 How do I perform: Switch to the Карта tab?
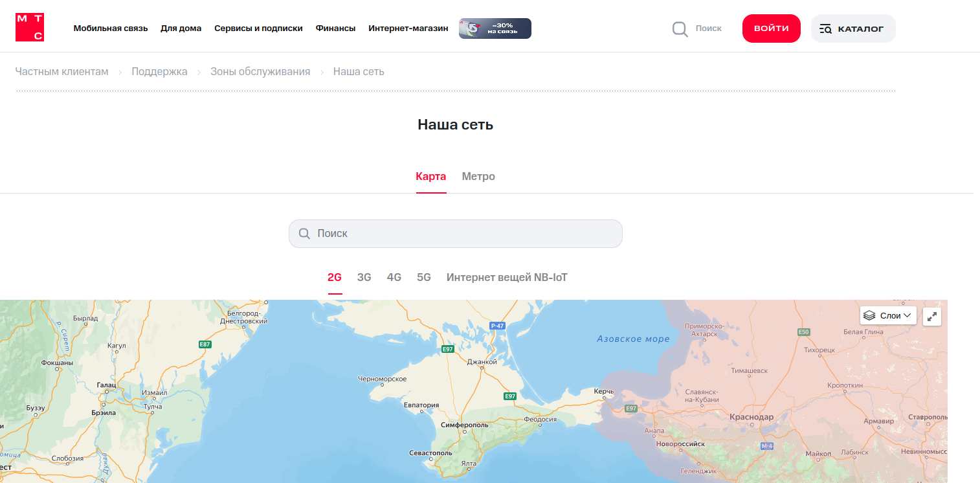431,177
